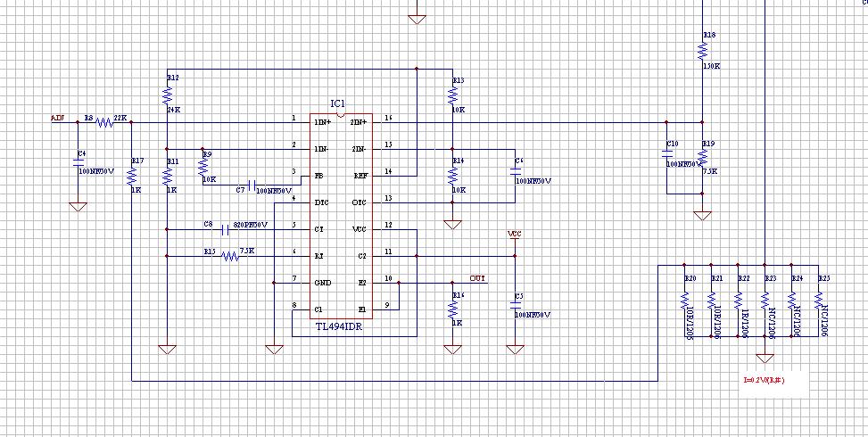The height and width of the screenshot is (437, 868).
Task: Select the R18 150K resistor symbol
Action: (x=702, y=51)
